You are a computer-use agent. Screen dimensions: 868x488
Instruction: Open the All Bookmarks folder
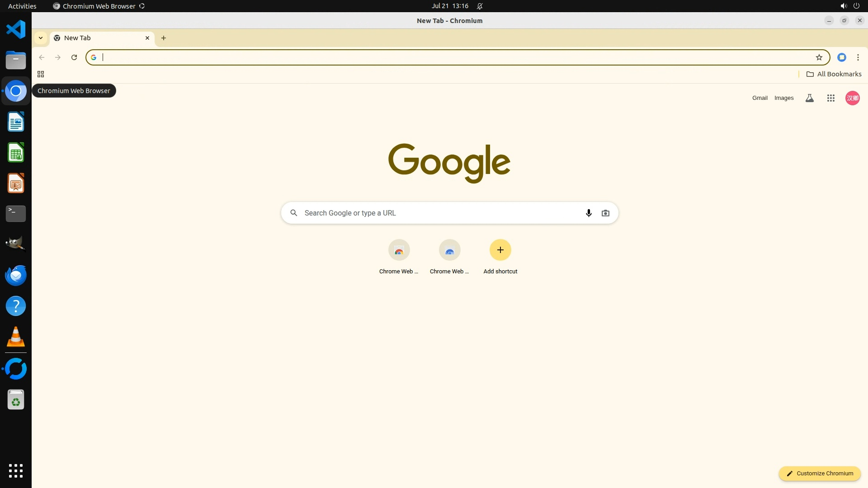pos(834,74)
